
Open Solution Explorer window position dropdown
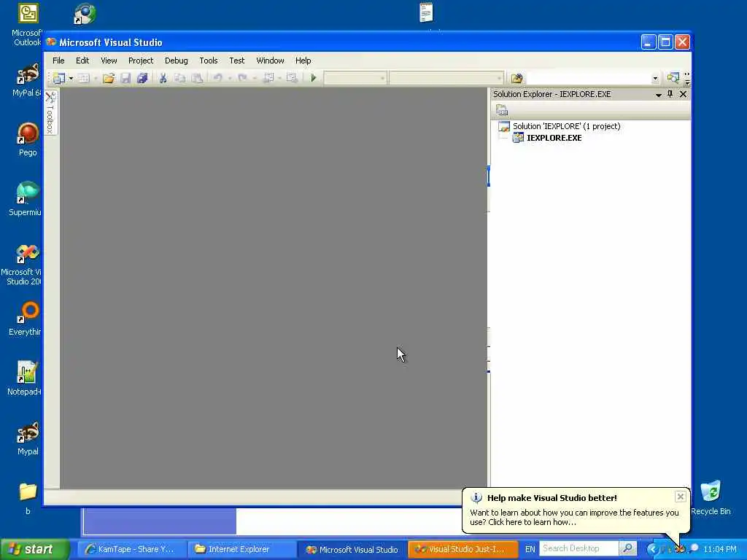point(659,95)
